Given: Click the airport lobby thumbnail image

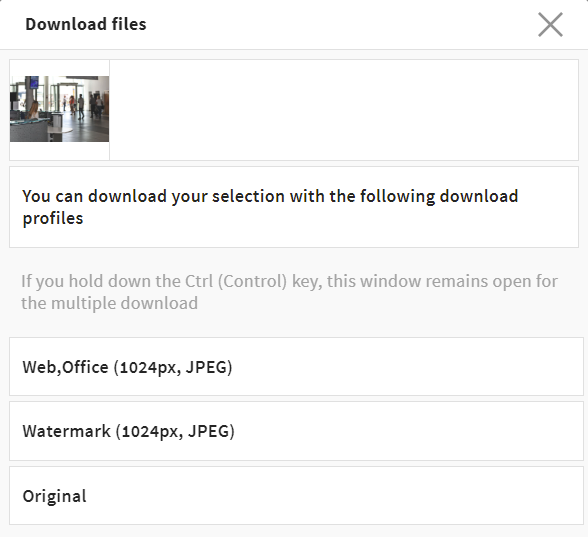Looking at the screenshot, I should point(60,109).
